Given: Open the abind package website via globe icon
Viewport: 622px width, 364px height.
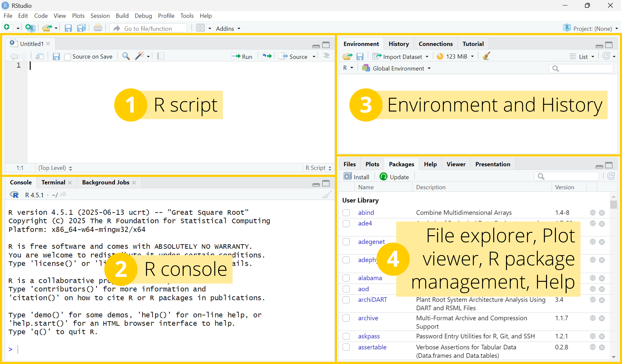Looking at the screenshot, I should 593,212.
